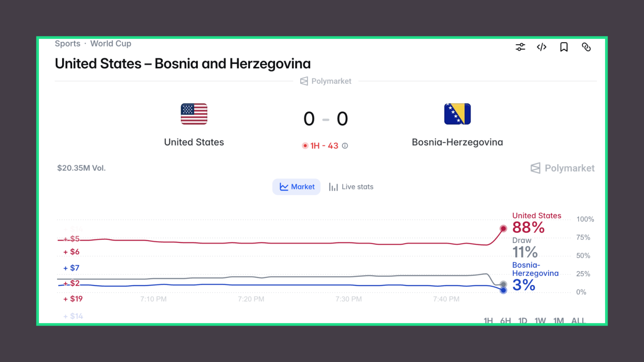Bookmark this market with the bookmark icon
Screen dimensions: 644x362
564,47
